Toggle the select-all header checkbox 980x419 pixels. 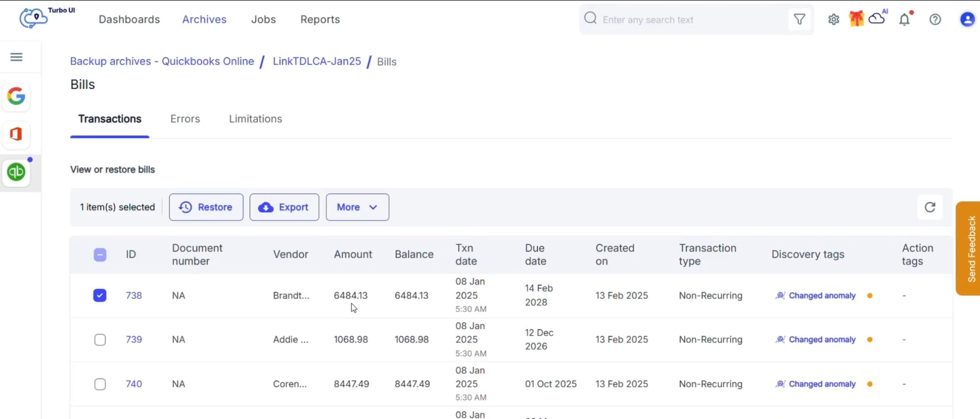click(100, 254)
